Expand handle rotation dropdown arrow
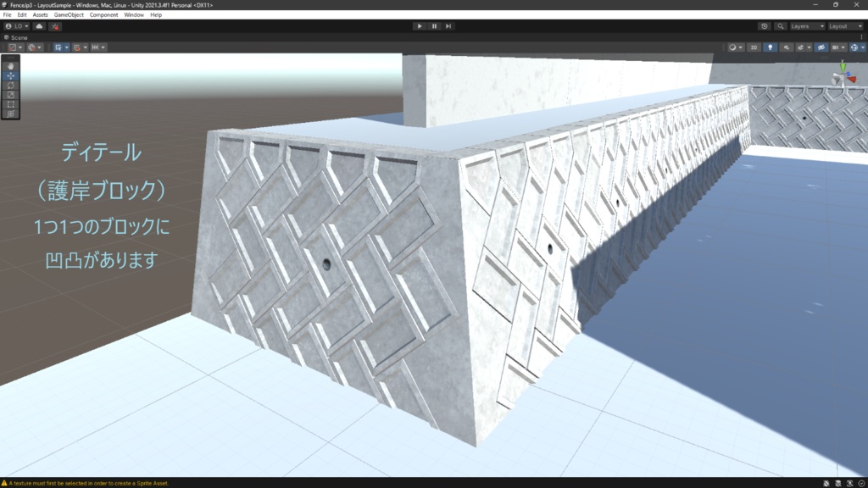868x488 pixels. click(39, 47)
